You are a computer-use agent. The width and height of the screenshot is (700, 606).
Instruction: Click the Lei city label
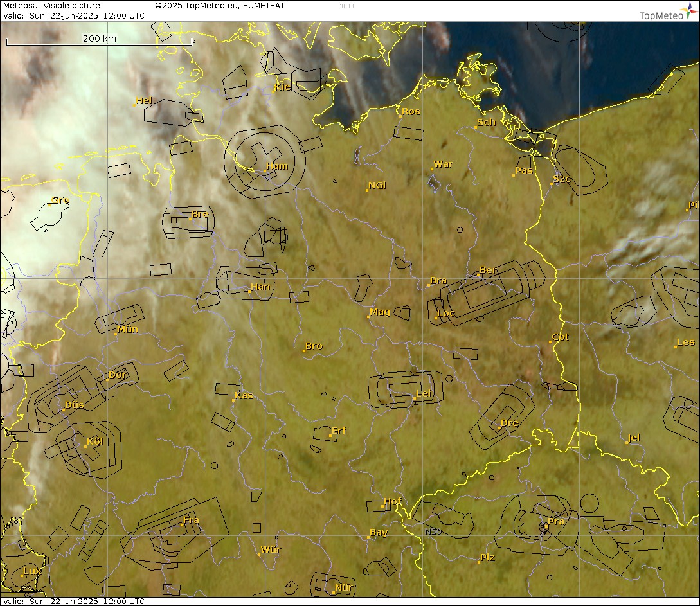[423, 393]
